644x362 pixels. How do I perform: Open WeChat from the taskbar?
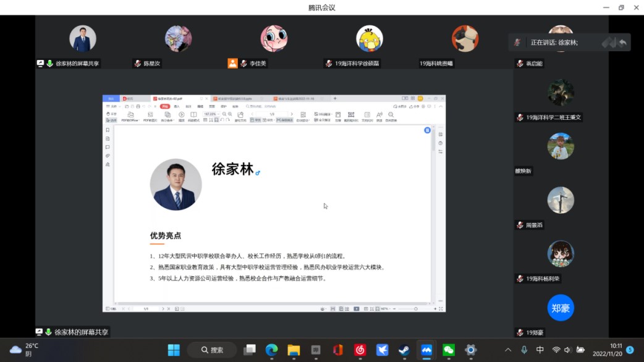pyautogui.click(x=449, y=350)
